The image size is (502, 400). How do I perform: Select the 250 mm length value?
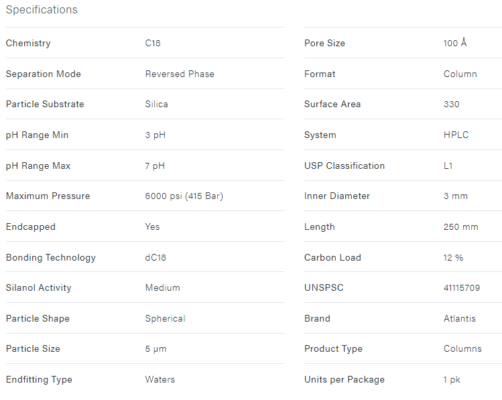coord(461,227)
